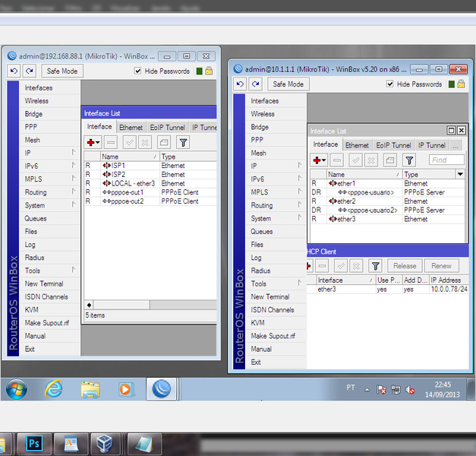Open Internet Explorer from the taskbar
476x456 pixels.
[54, 389]
